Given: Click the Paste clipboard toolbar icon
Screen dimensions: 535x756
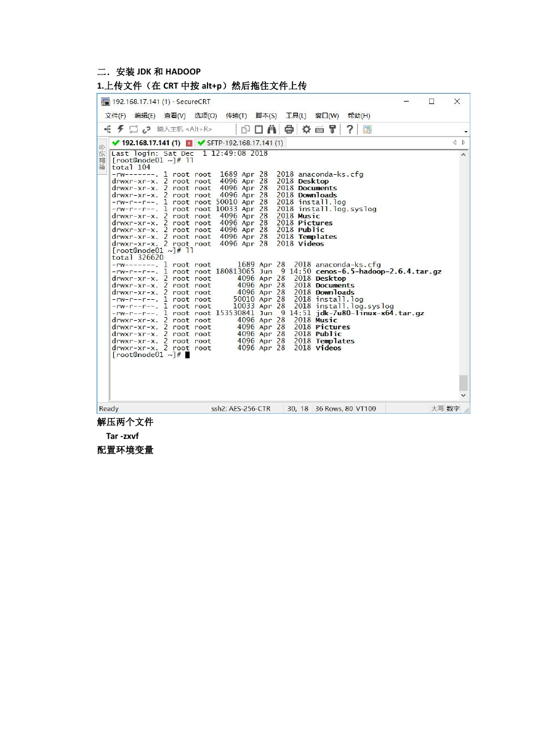Looking at the screenshot, I should coord(259,129).
